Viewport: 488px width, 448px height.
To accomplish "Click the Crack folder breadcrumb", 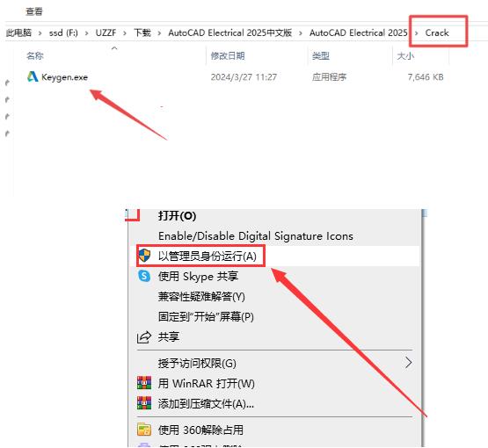I will 437,33.
